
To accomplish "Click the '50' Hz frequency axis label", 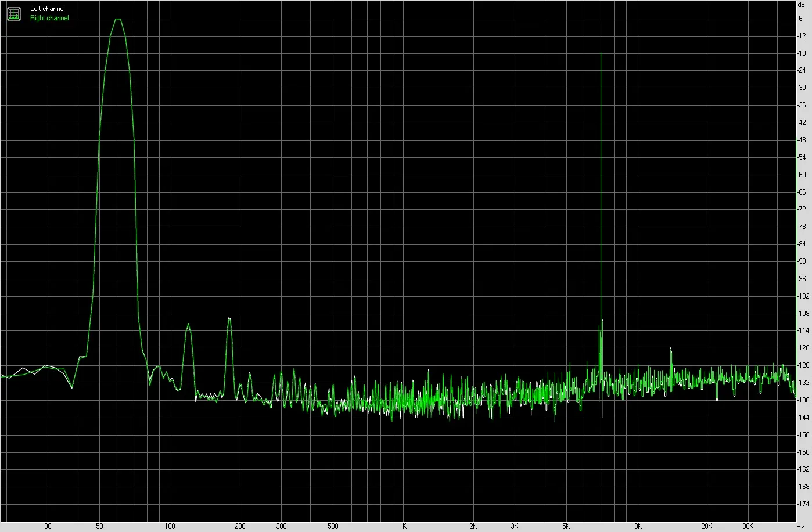I will [100, 526].
